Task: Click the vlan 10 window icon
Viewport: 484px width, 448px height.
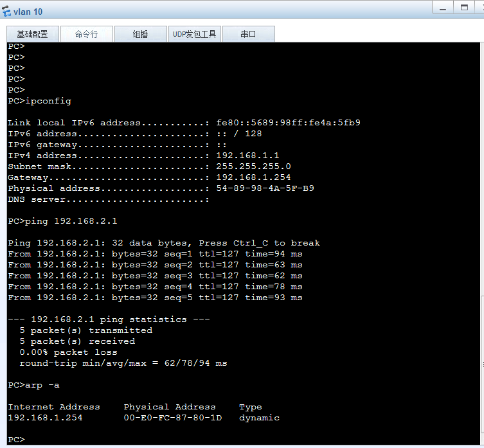Action: pos(6,12)
